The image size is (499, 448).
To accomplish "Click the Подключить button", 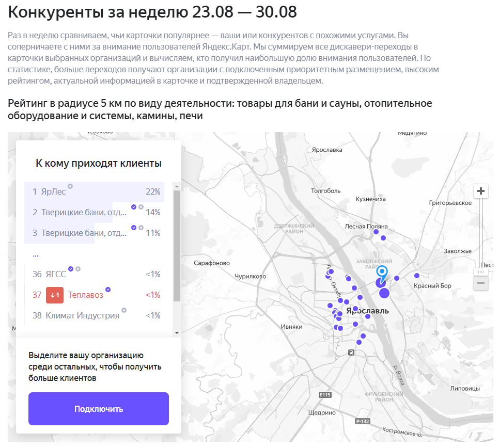I will [x=99, y=409].
